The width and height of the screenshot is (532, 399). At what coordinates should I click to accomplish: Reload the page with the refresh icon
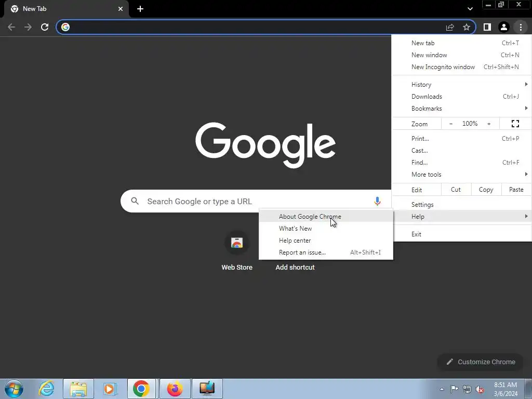pos(45,27)
